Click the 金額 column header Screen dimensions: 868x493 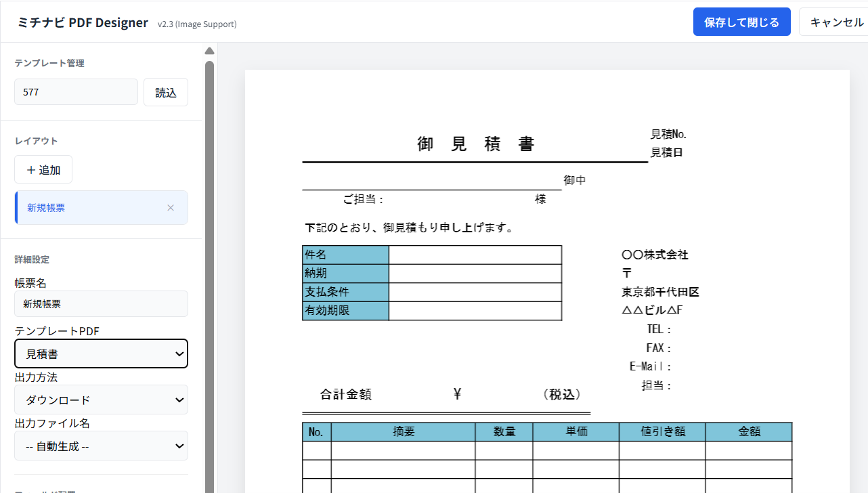click(x=749, y=431)
